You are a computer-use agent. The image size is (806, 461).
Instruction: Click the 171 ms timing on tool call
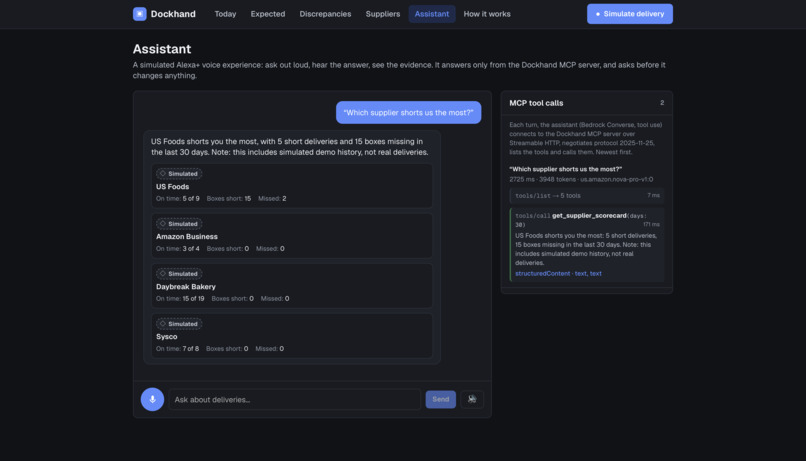point(651,225)
